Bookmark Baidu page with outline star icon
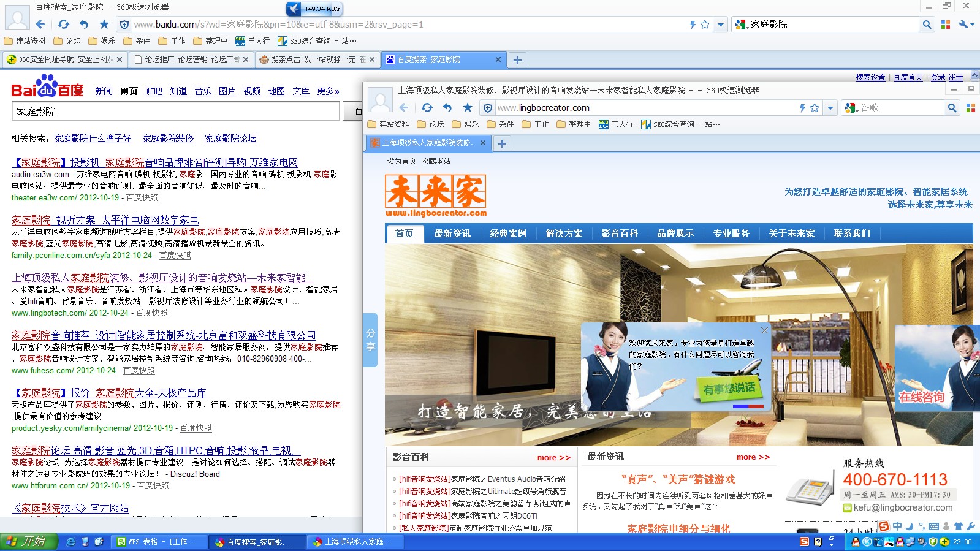 (705, 25)
